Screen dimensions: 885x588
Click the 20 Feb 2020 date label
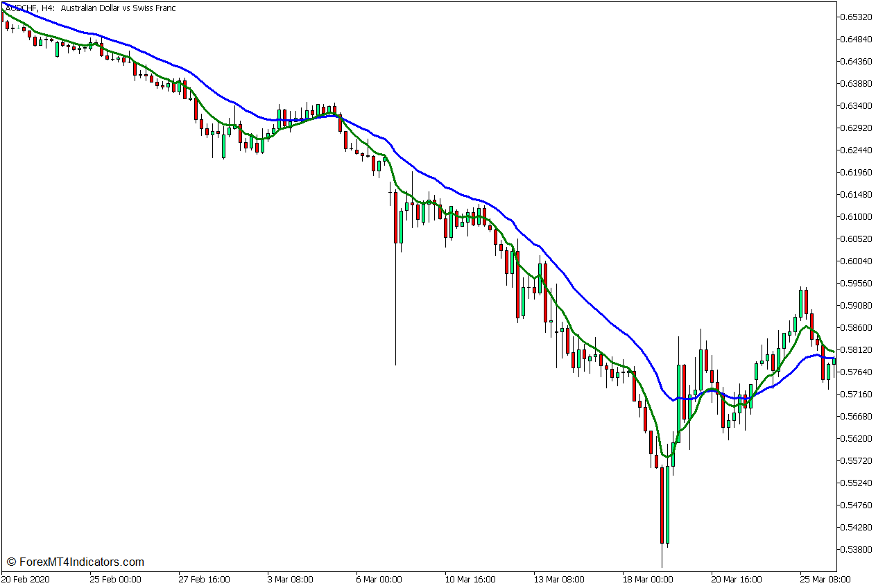[26, 579]
